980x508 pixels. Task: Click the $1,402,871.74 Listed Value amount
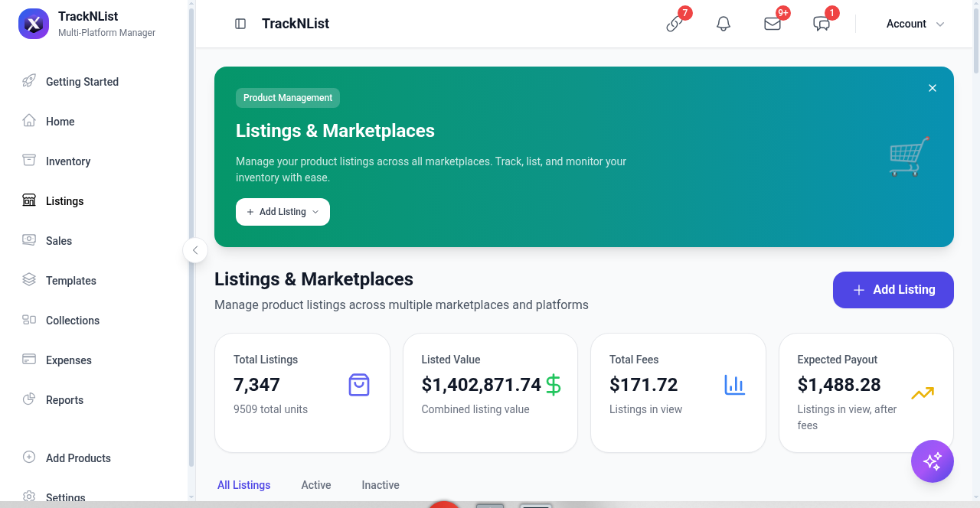tap(482, 385)
